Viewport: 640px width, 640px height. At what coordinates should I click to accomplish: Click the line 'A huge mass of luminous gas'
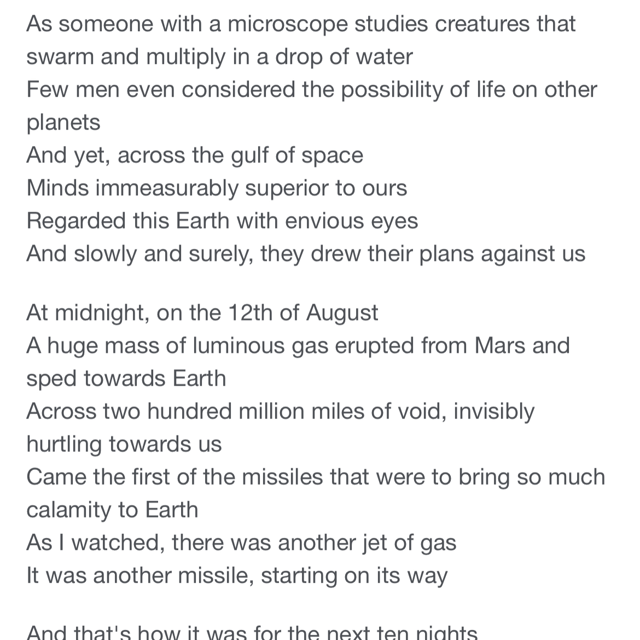(x=298, y=346)
